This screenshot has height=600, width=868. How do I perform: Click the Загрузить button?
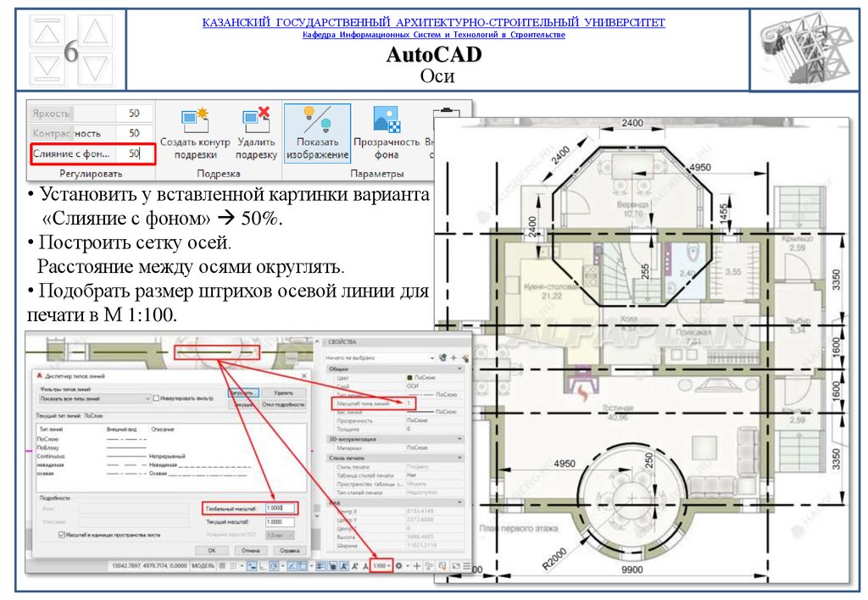(x=243, y=393)
